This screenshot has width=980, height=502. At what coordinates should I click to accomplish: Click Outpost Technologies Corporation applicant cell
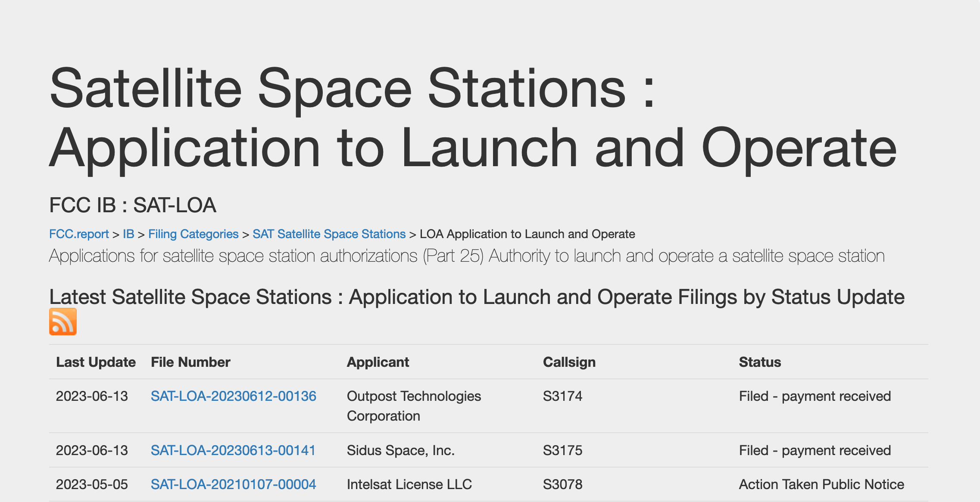(413, 406)
